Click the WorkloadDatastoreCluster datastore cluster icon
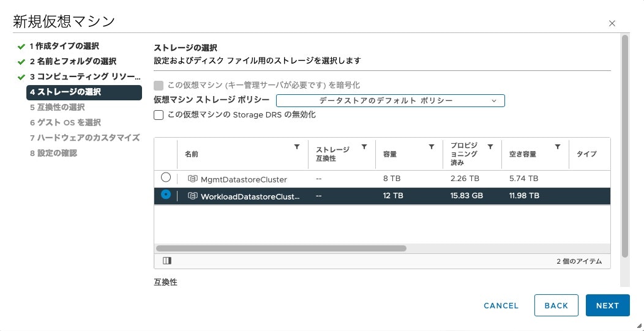The image size is (644, 331). (193, 196)
